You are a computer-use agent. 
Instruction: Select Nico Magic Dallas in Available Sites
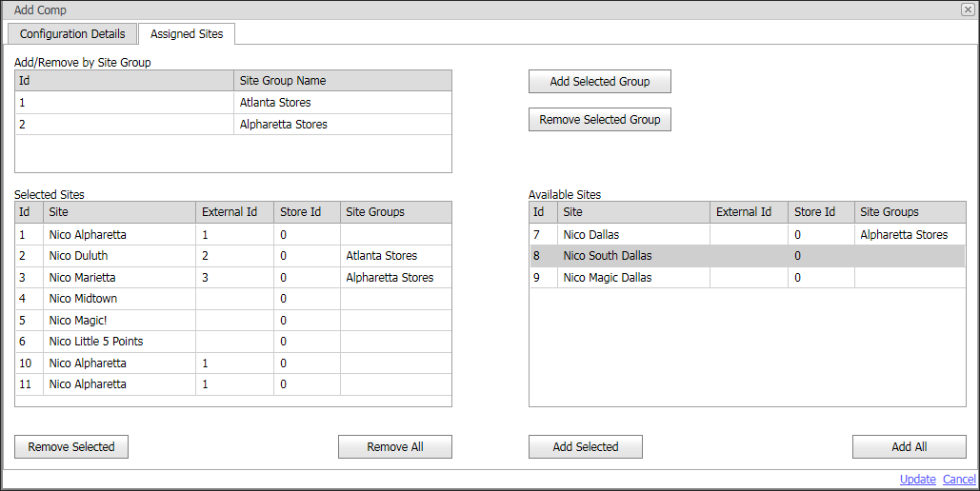(x=748, y=277)
